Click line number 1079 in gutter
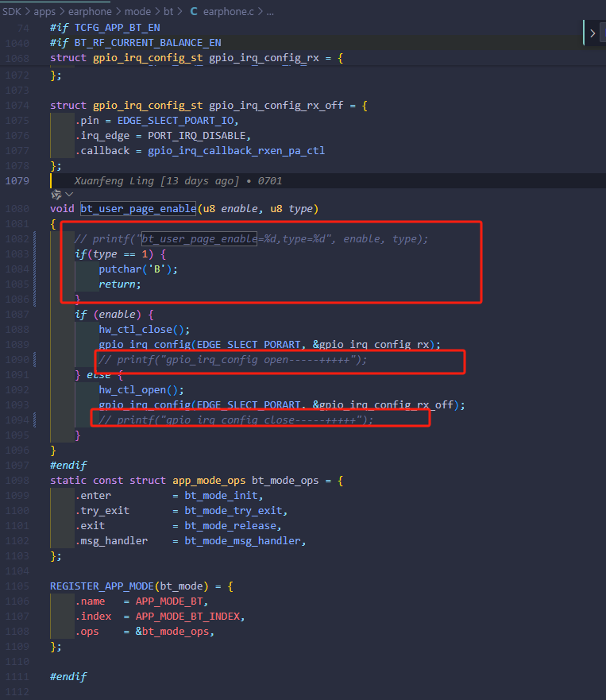Viewport: 606px width, 700px height. pos(17,181)
